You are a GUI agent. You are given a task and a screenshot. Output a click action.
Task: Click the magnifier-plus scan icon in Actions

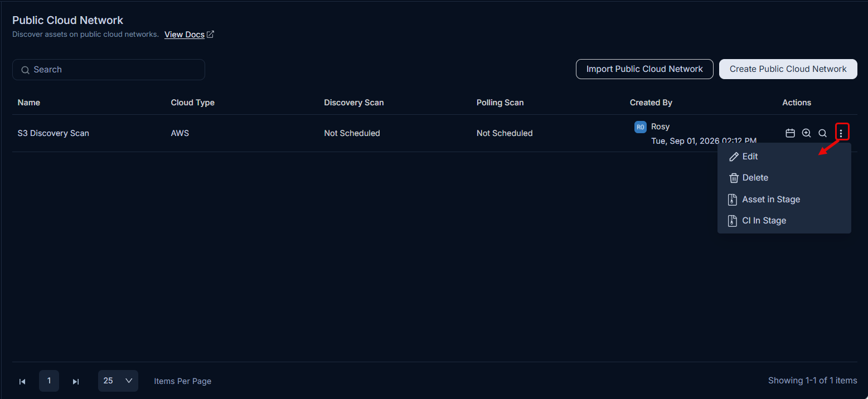pyautogui.click(x=806, y=133)
